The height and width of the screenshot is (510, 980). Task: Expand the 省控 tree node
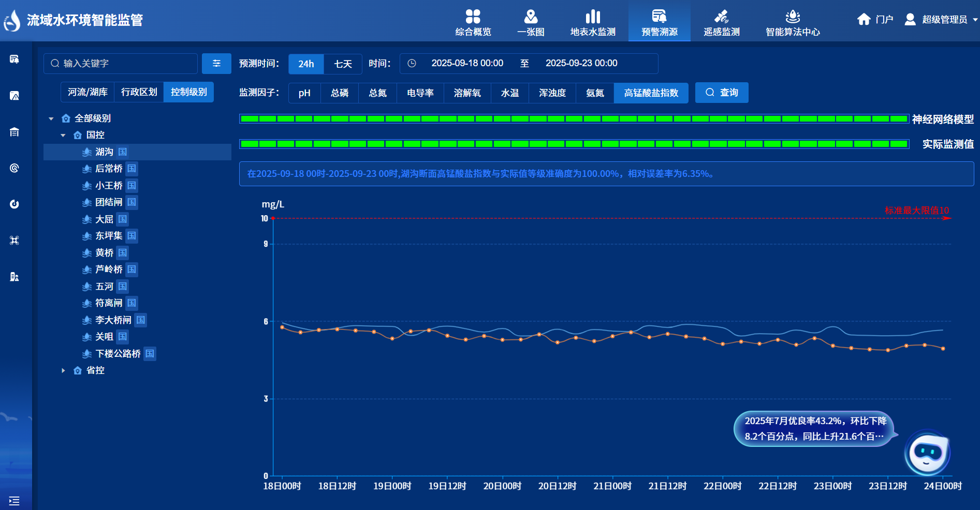coord(63,370)
